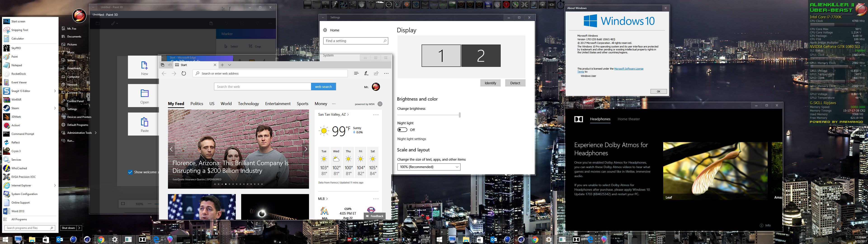Screen dimensions: 868x244
Task: Switch to the Politics feed tab
Action: click(197, 104)
